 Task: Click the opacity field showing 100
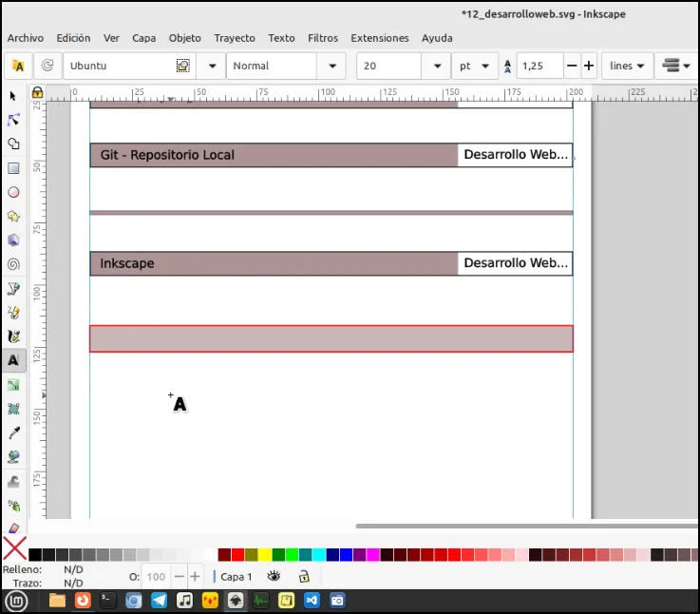(157, 577)
